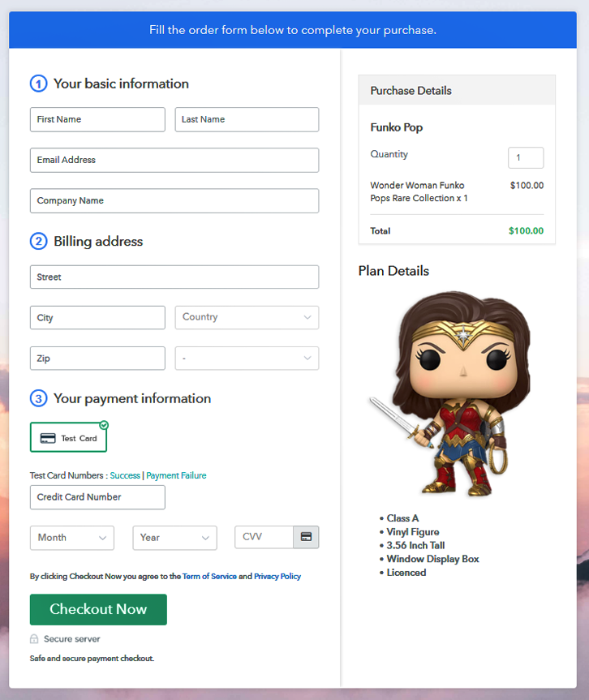Select the City input field
Screen dimensions: 589x700
click(97, 317)
